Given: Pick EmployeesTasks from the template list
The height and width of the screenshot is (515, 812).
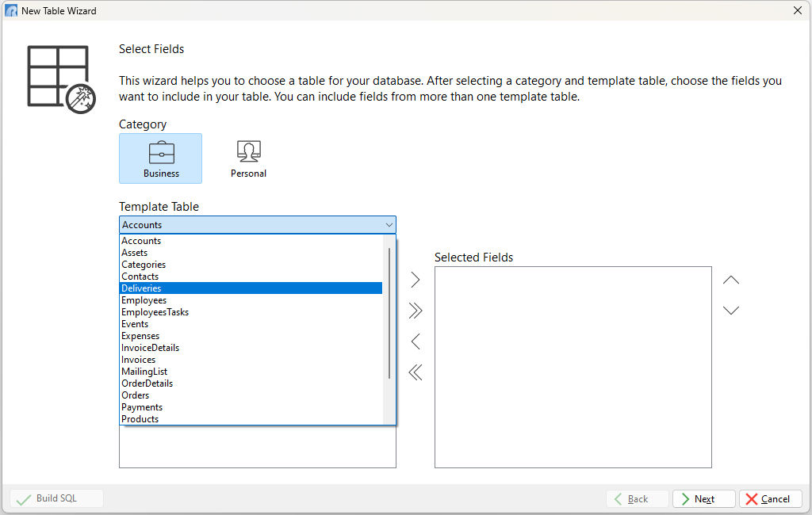Looking at the screenshot, I should 251,312.
